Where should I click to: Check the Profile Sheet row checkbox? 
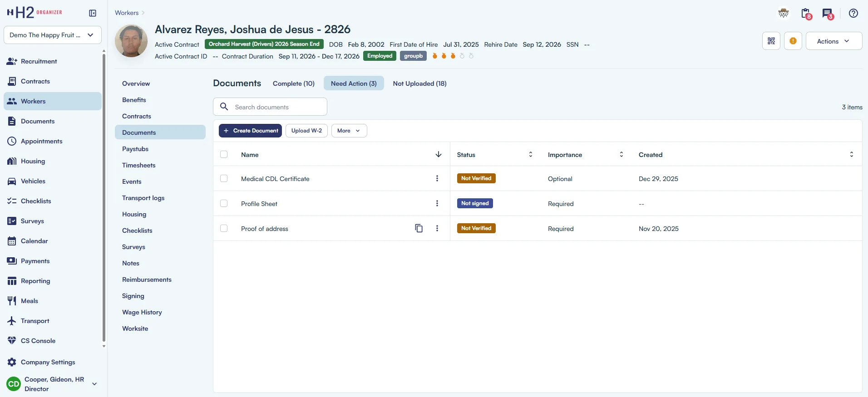tap(224, 203)
